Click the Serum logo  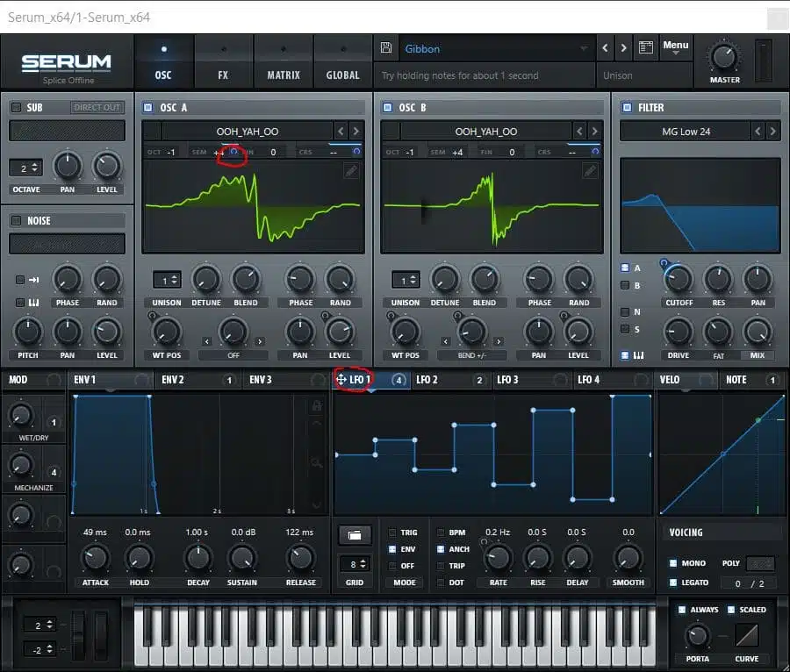coord(67,62)
